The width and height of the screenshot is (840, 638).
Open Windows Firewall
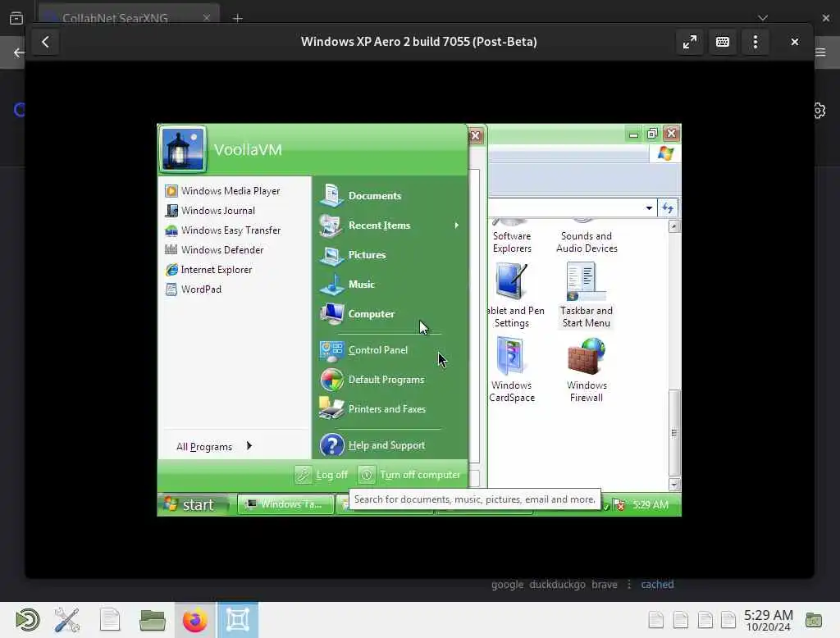tap(587, 370)
